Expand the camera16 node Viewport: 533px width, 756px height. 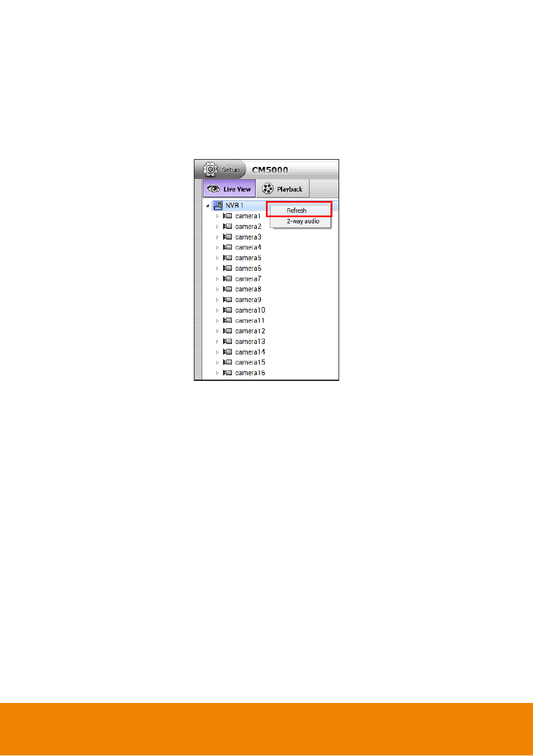coord(217,373)
